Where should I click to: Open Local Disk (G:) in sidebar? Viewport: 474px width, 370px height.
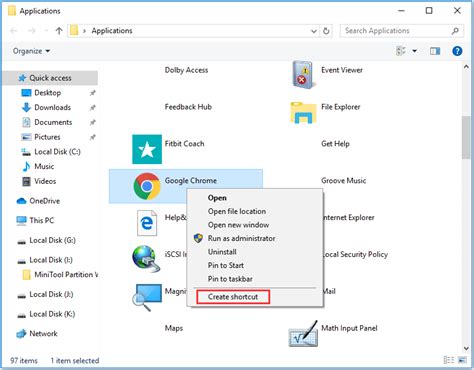(52, 240)
